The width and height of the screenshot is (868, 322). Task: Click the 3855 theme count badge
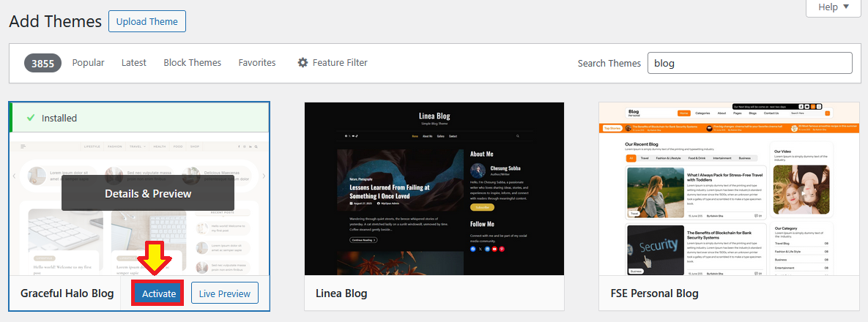[42, 64]
